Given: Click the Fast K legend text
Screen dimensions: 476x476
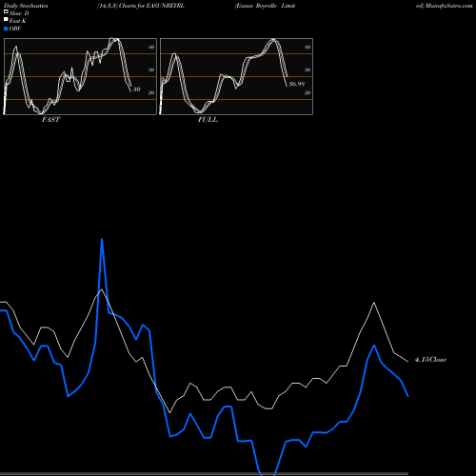Looking at the screenshot, I should [18, 21].
